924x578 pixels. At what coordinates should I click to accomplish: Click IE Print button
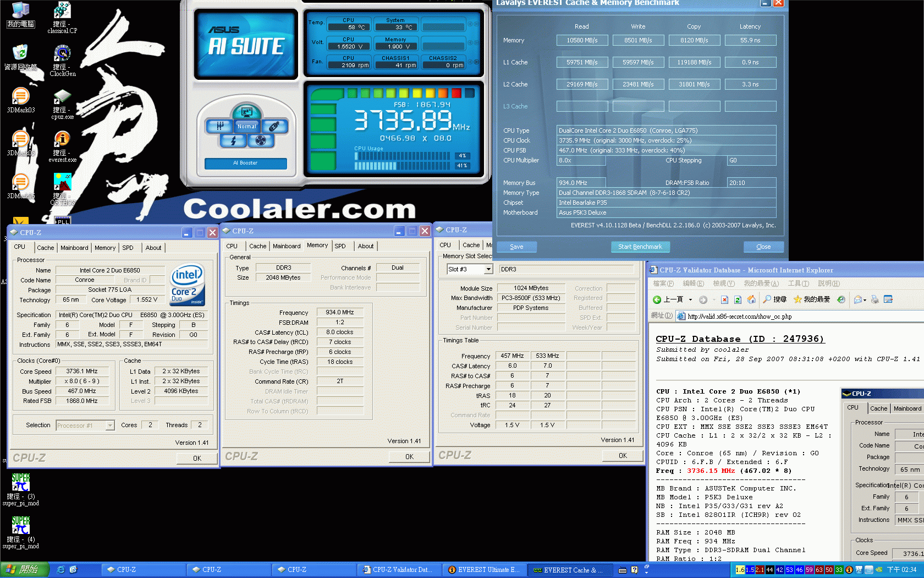click(875, 299)
